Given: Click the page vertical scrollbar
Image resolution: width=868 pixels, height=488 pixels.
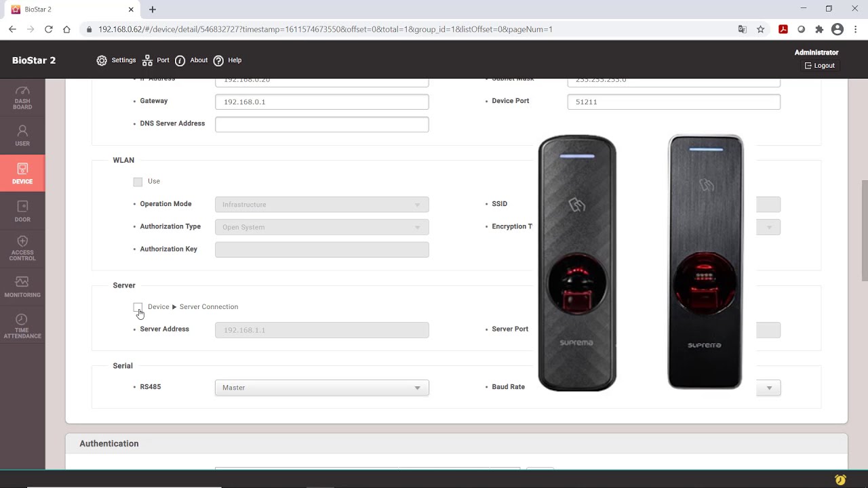Looking at the screenshot, I should click(864, 230).
